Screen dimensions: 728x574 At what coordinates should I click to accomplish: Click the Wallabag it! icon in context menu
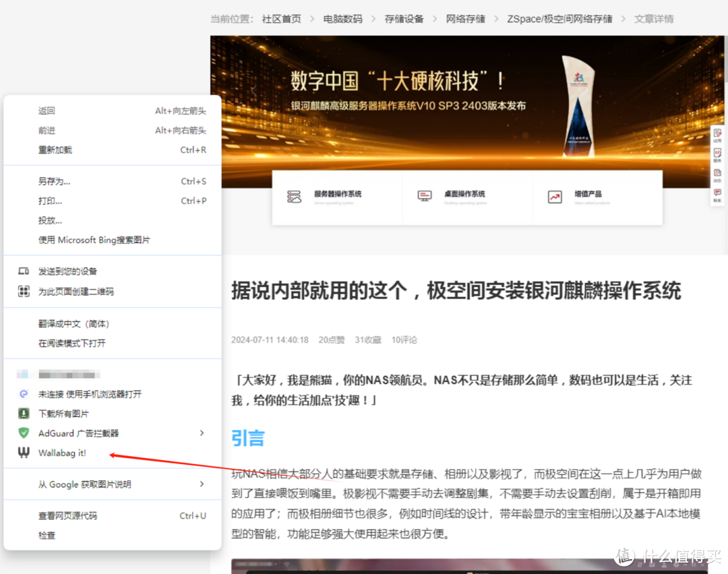[24, 453]
